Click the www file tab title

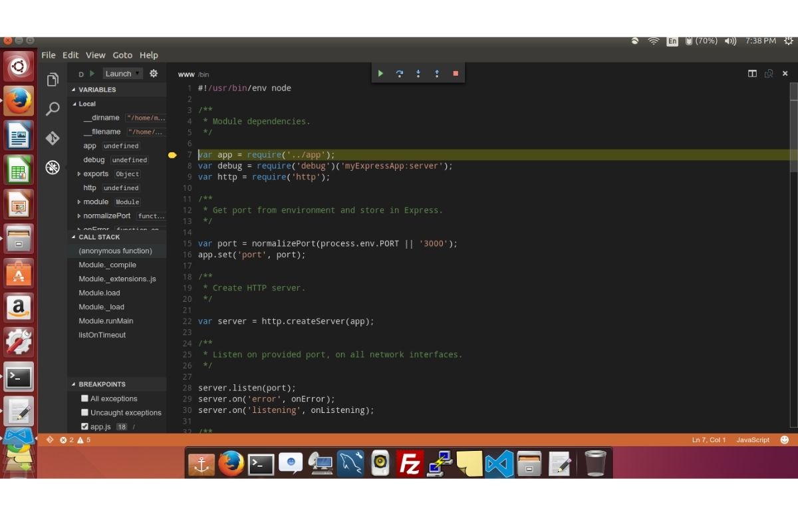[186, 74]
